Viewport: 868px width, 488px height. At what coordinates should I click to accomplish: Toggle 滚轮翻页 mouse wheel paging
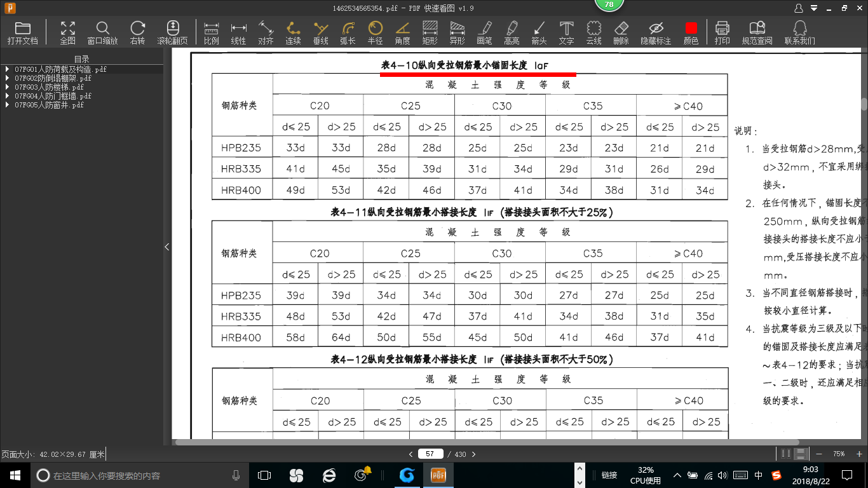tap(172, 32)
